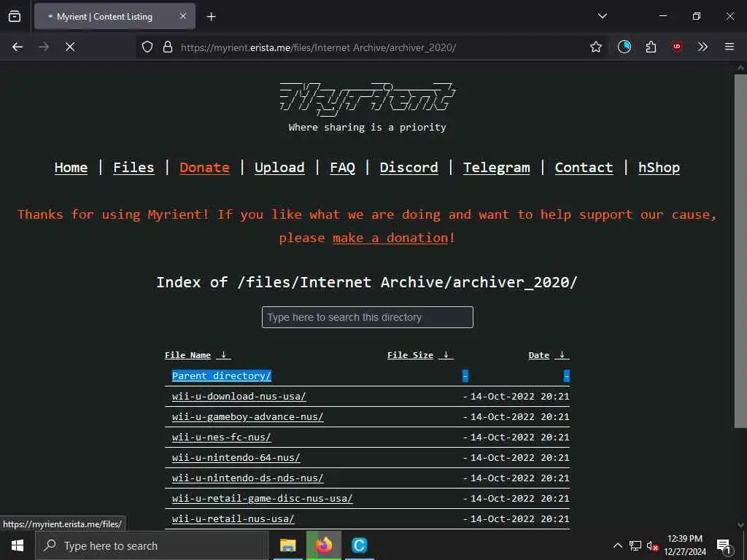The height and width of the screenshot is (560, 747).
Task: Open the Files navigation link
Action: coord(134,168)
